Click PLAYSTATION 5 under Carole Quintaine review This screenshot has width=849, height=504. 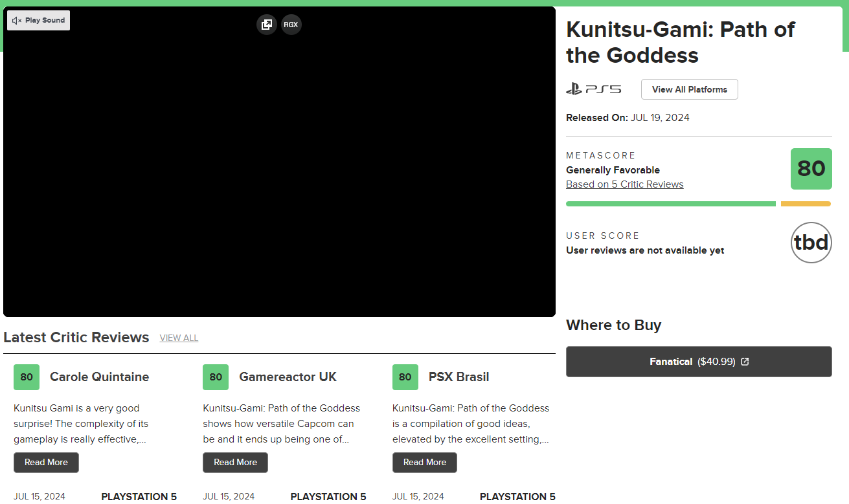[x=139, y=497]
